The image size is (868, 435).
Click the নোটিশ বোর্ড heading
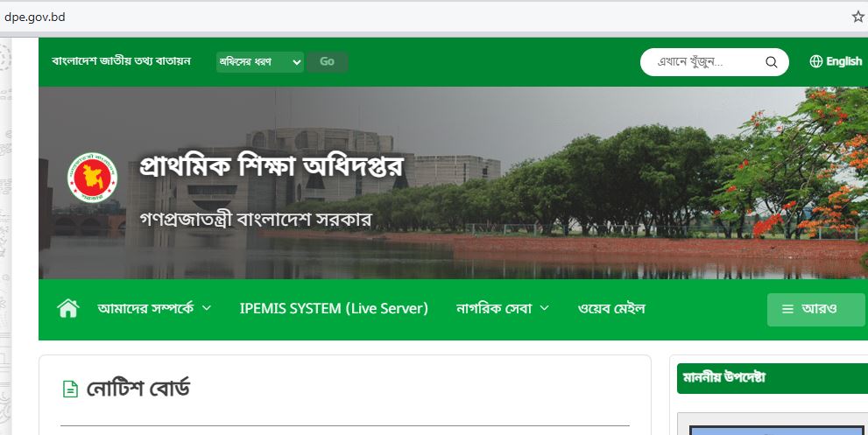coord(138,389)
